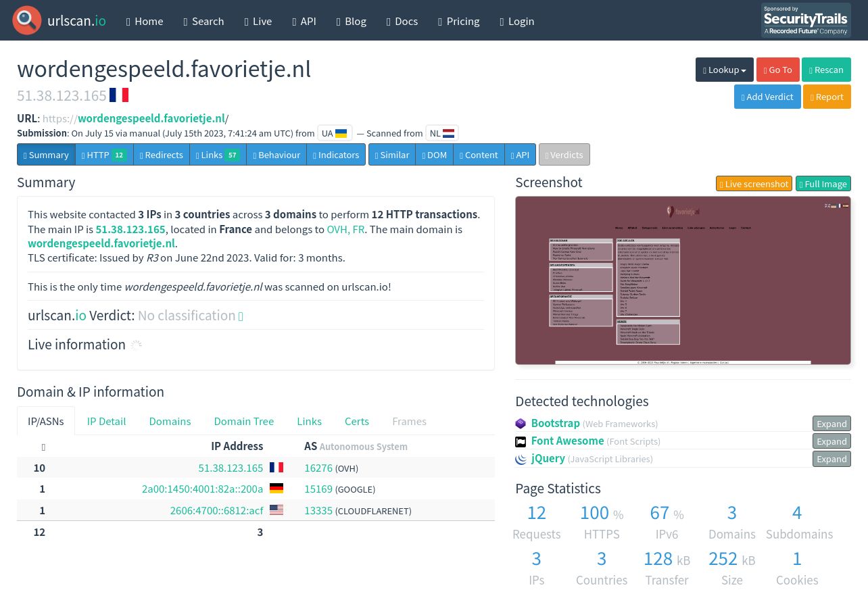The height and width of the screenshot is (594, 868).
Task: Click the Bootstrap technology link
Action: pos(555,423)
